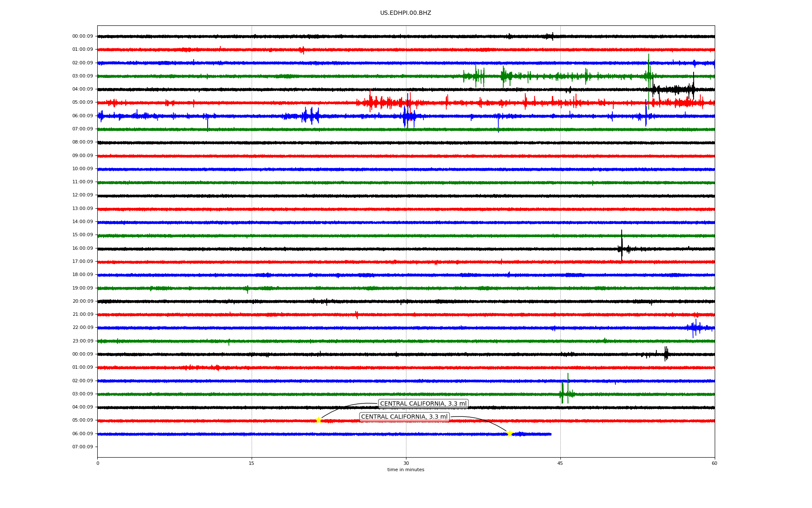
Task: Click the plot title US.EDHPI.00.BHZ
Action: 406,13
